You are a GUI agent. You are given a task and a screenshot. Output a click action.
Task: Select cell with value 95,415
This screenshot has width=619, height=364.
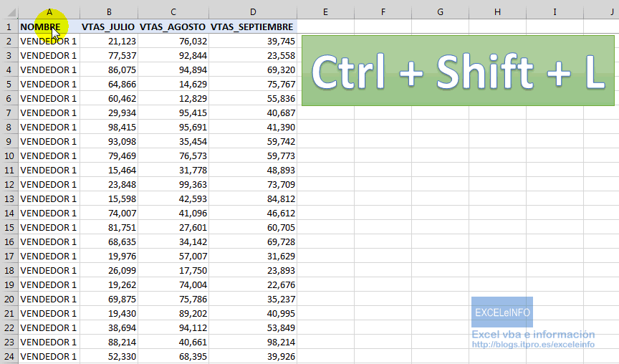173,113
